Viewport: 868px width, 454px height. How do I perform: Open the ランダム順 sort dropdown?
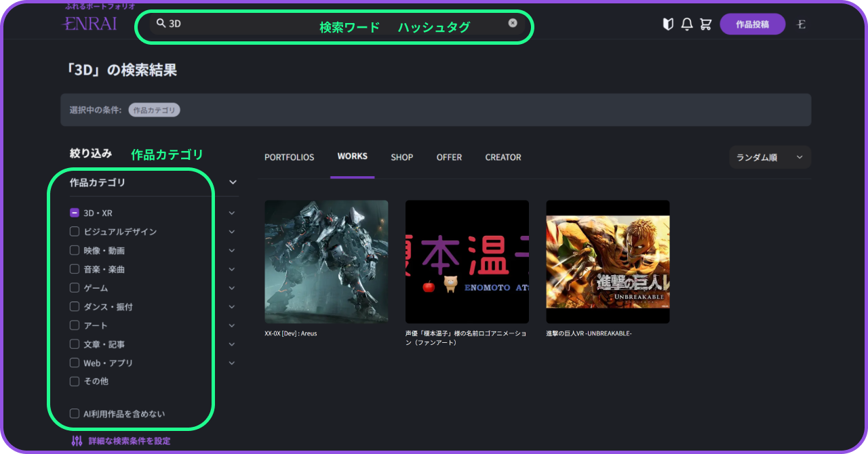pyautogui.click(x=770, y=157)
